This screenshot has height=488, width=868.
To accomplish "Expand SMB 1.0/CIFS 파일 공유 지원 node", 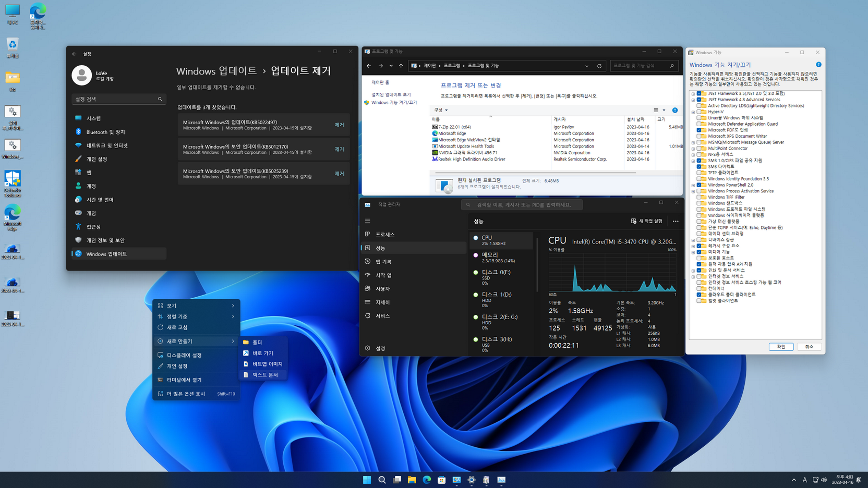I will 693,161.
